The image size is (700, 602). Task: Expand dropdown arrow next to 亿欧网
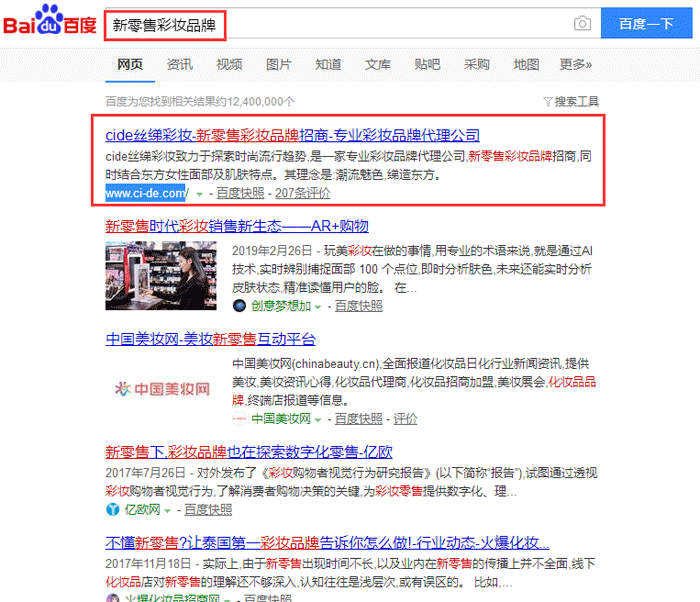pyautogui.click(x=167, y=510)
